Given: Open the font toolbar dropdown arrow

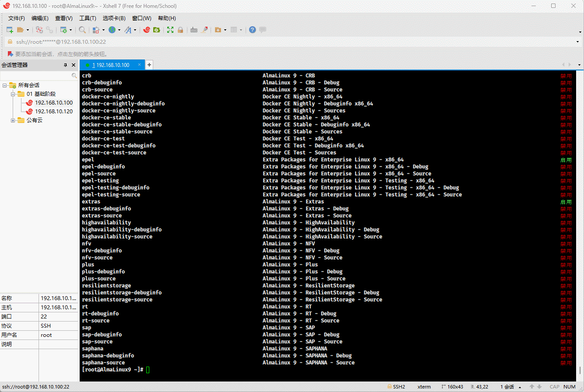Looking at the screenshot, I should click(135, 30).
